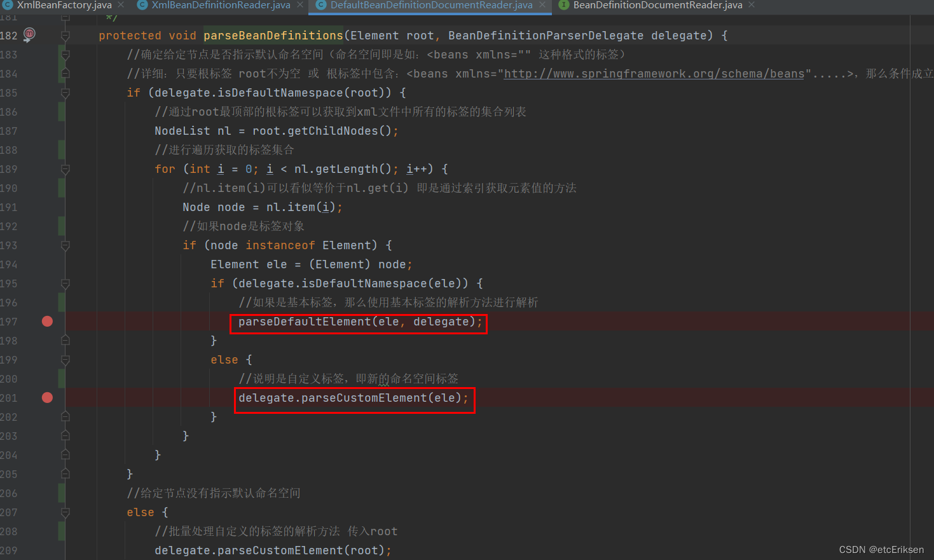Viewport: 934px width, 560px height.
Task: Collapse the comment fold at line 183
Action: click(65, 55)
